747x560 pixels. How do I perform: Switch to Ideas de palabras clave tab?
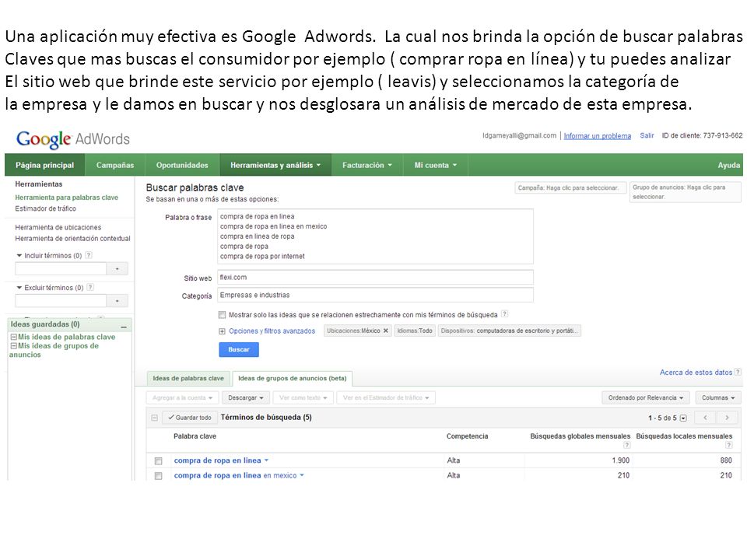point(188,378)
